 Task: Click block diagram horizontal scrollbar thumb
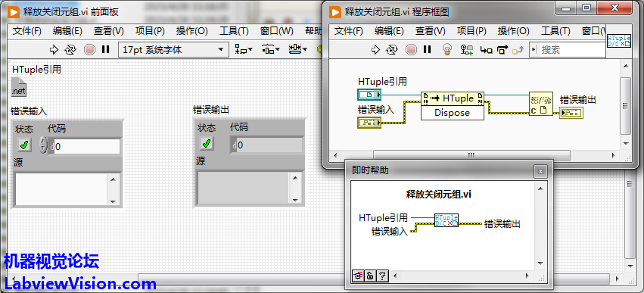[x=471, y=155]
